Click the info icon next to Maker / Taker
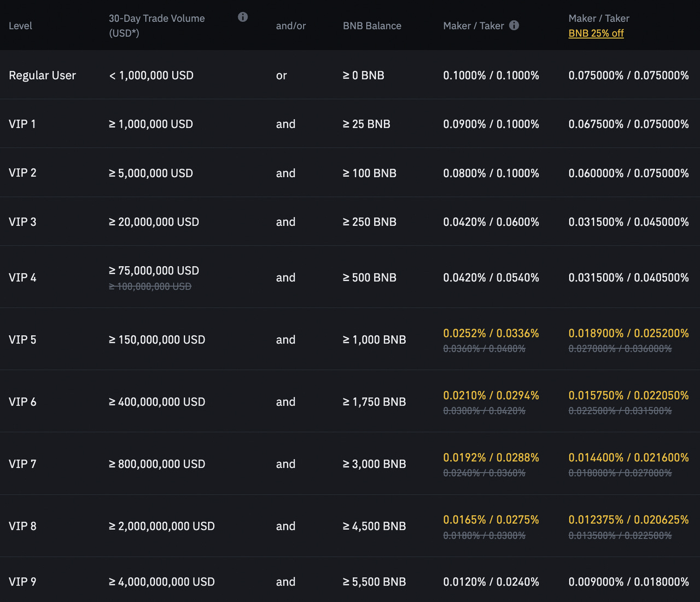The image size is (700, 602). click(x=514, y=25)
